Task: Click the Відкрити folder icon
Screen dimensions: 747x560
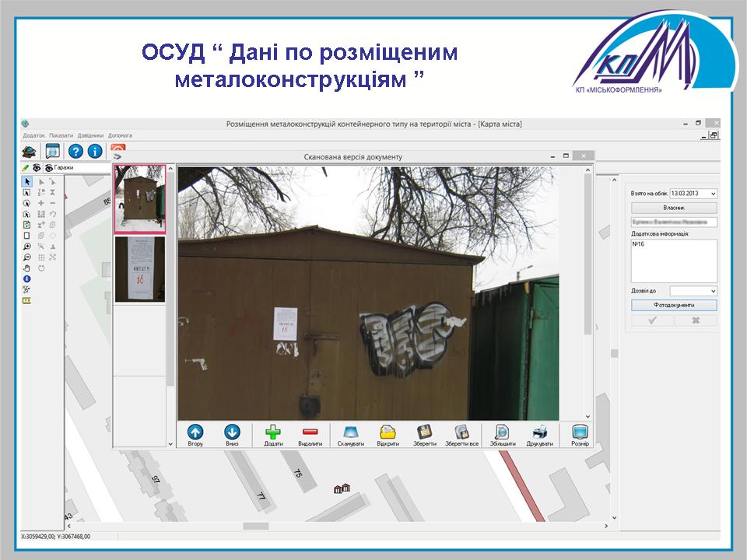Action: [x=388, y=433]
